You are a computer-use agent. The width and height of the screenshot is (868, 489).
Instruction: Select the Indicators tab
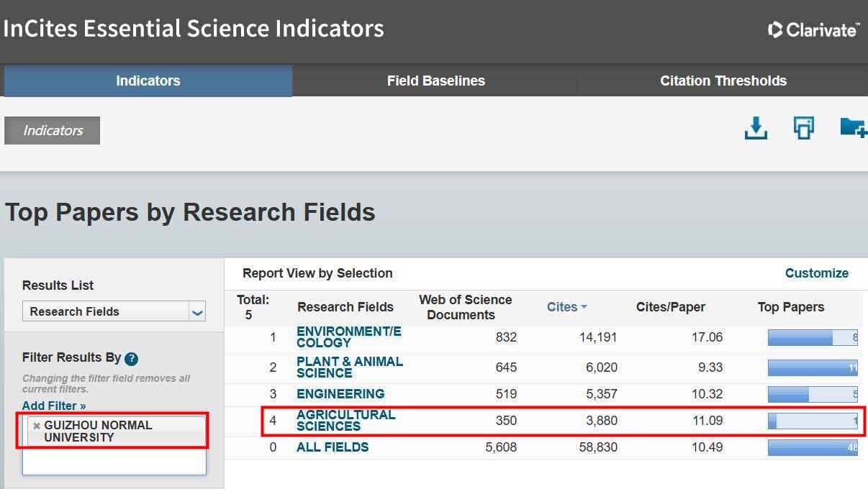(148, 81)
